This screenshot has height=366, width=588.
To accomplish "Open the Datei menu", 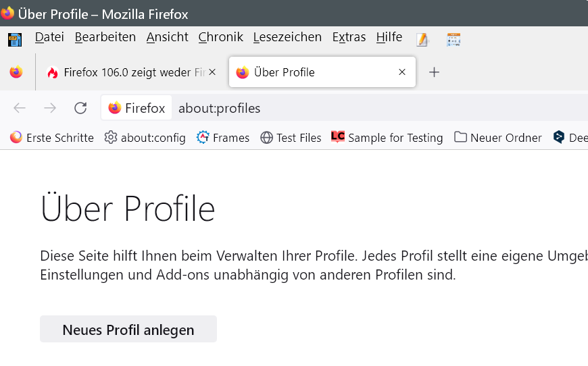I will click(49, 37).
